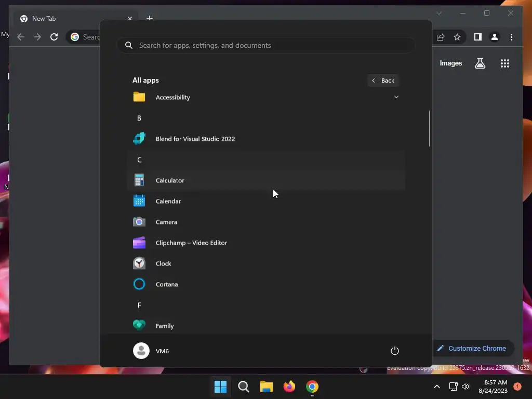The width and height of the screenshot is (532, 399).
Task: Open Chrome profile icon
Action: (495, 37)
